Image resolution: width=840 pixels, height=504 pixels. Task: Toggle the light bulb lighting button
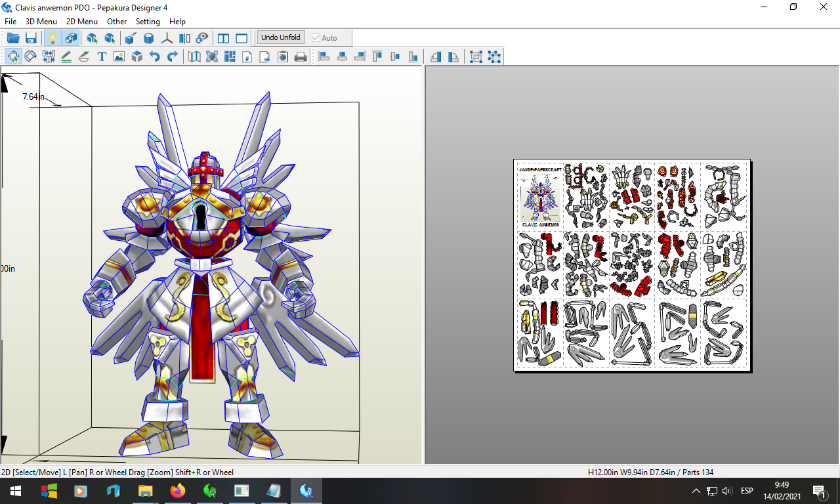click(52, 38)
